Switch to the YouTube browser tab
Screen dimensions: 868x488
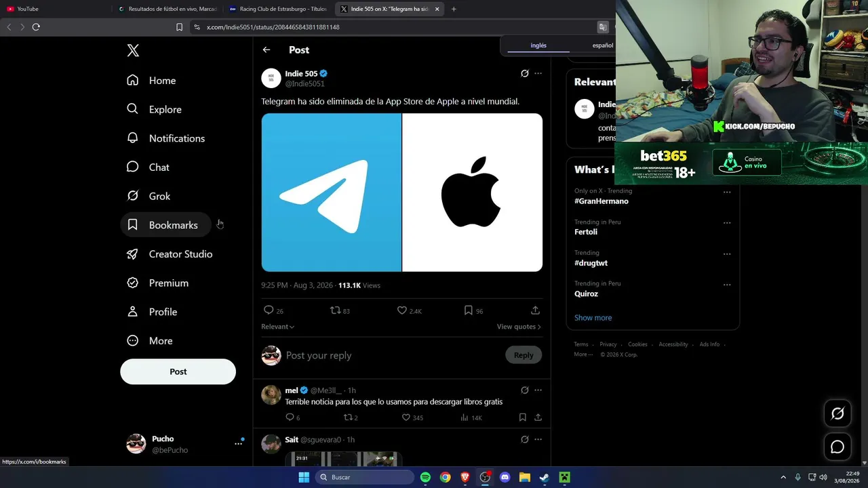pyautogui.click(x=54, y=9)
